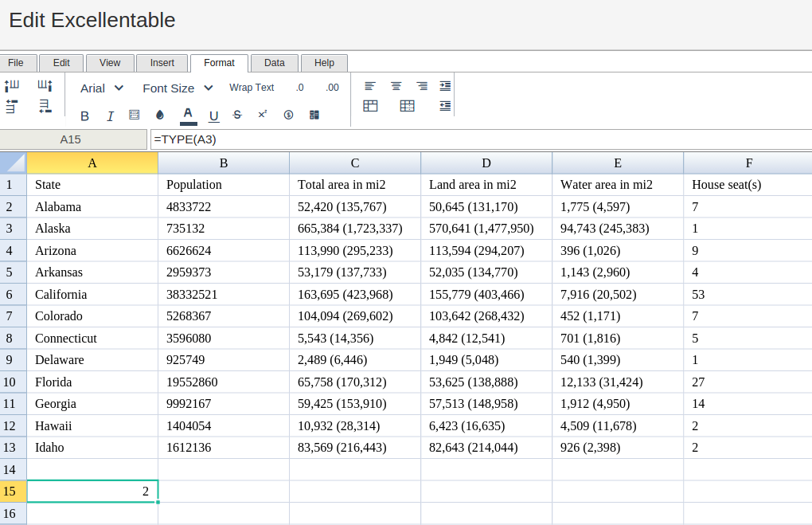
Task: Click the increase indent icon
Action: click(x=445, y=86)
